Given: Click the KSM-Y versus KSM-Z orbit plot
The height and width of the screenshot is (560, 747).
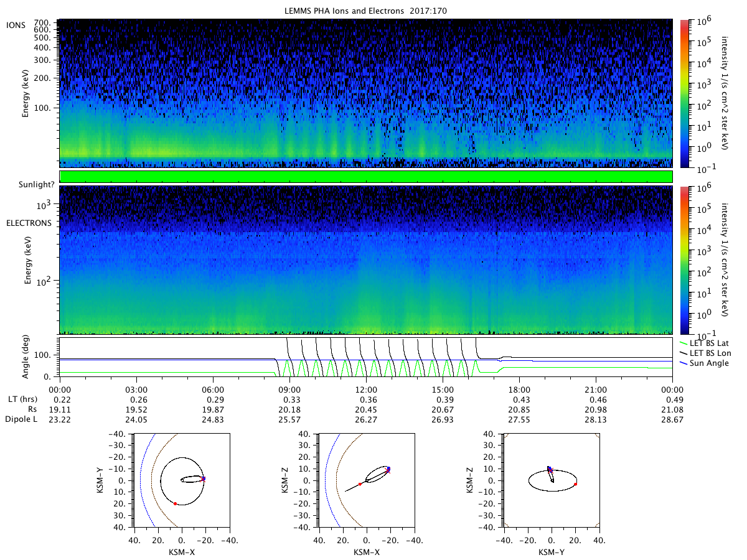Looking at the screenshot, I should [x=550, y=480].
